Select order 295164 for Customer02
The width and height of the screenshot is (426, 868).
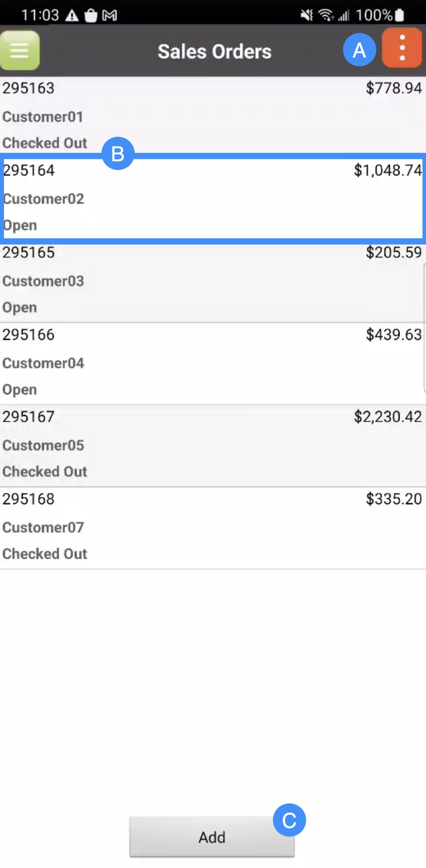coord(213,198)
